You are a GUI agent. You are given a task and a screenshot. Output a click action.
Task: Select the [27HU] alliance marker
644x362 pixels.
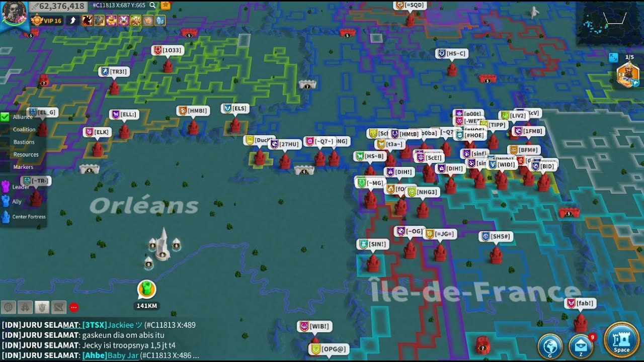[x=285, y=144]
